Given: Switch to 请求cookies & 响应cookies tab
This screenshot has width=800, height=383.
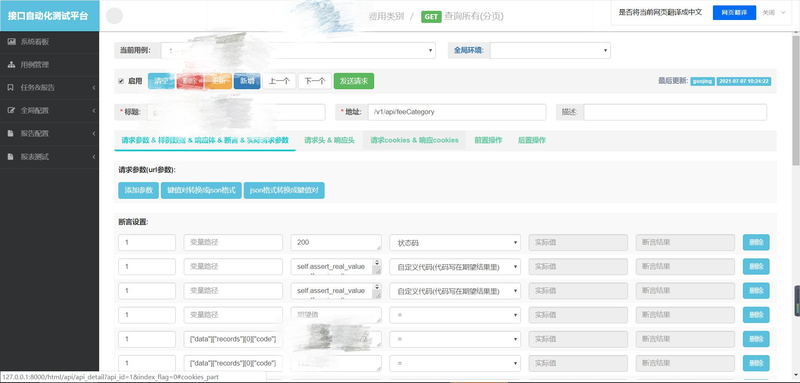Looking at the screenshot, I should pos(414,140).
